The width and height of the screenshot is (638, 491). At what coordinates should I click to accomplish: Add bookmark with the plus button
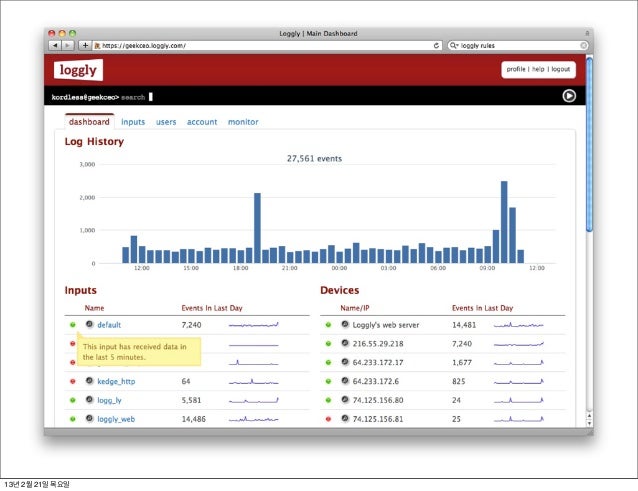85,46
